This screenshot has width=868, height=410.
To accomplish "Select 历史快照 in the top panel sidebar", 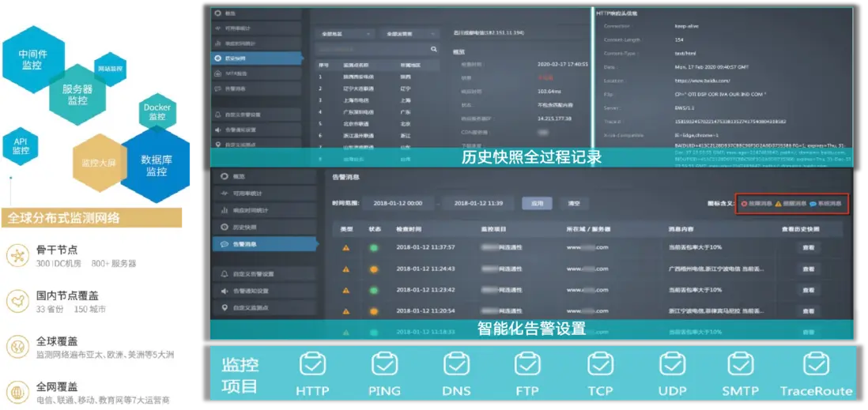I will [x=256, y=58].
